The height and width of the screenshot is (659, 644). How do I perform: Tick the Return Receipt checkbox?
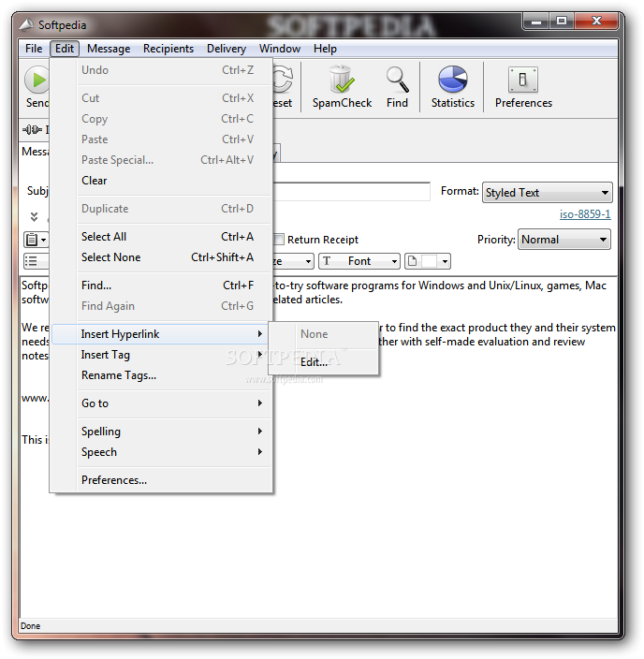point(278,239)
